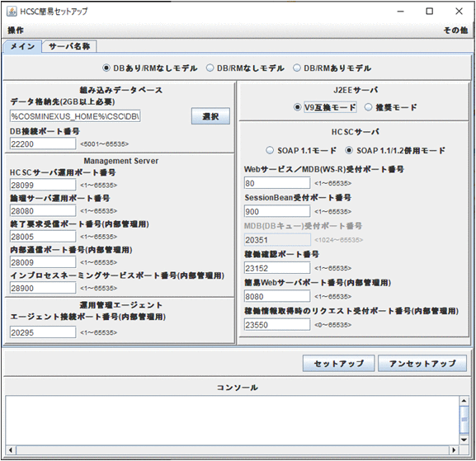Image resolution: width=476 pixels, height=461 pixels.
Task: Click 簡易Webサーバポート番号 field 8080
Action: pyautogui.click(x=277, y=296)
